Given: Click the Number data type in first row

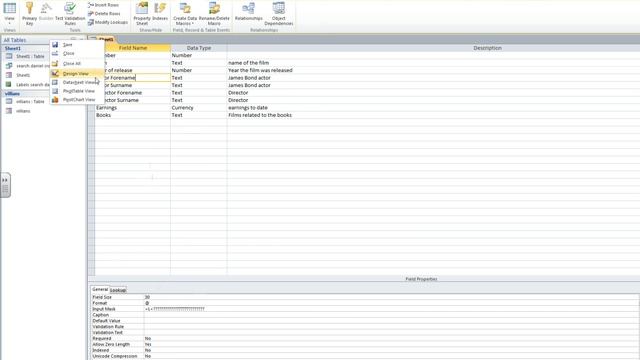Looking at the screenshot, I should tap(199, 55).
